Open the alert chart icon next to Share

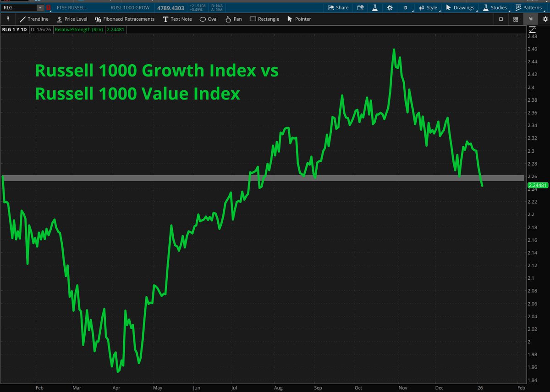tap(360, 7)
